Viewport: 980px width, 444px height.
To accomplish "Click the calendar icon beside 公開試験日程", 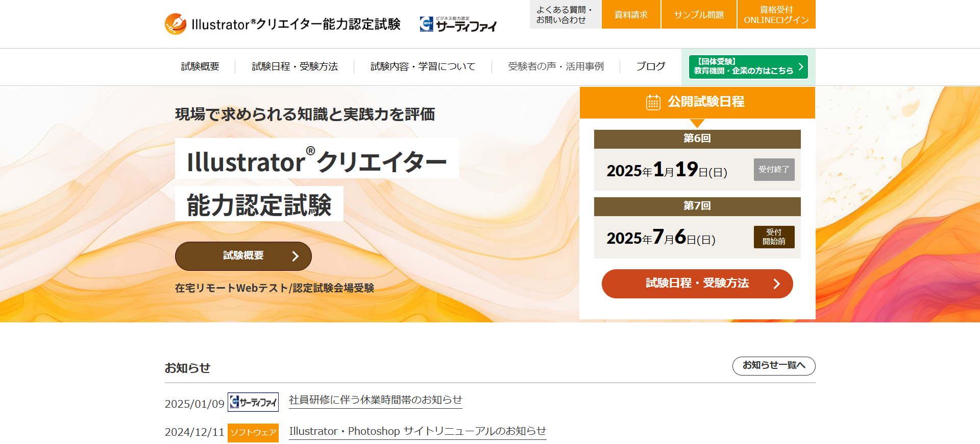I will point(653,102).
